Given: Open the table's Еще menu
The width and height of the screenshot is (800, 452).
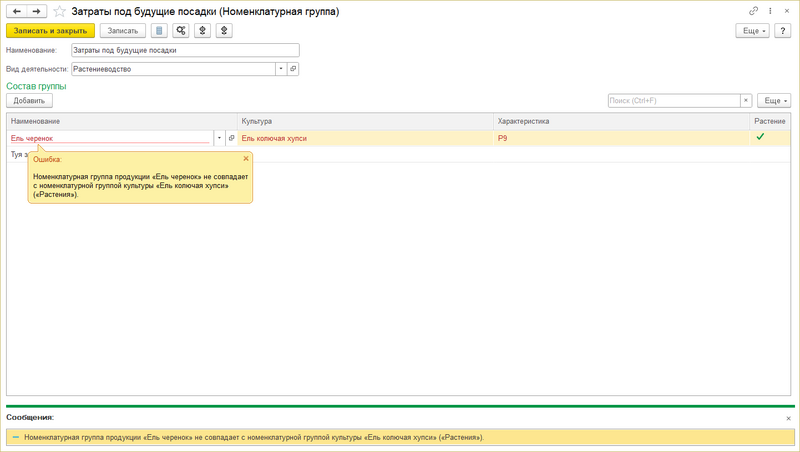Looking at the screenshot, I should pyautogui.click(x=773, y=101).
